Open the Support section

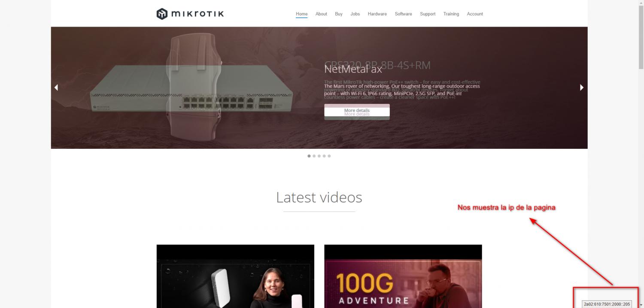(428, 14)
